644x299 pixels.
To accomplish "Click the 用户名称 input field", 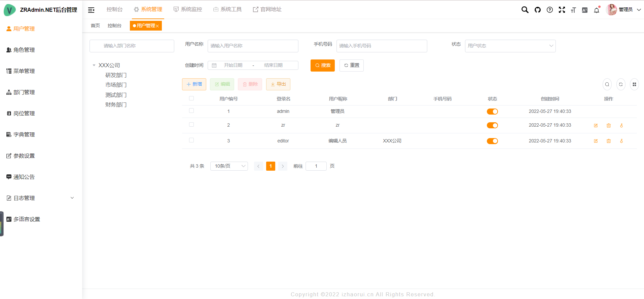I will click(253, 46).
